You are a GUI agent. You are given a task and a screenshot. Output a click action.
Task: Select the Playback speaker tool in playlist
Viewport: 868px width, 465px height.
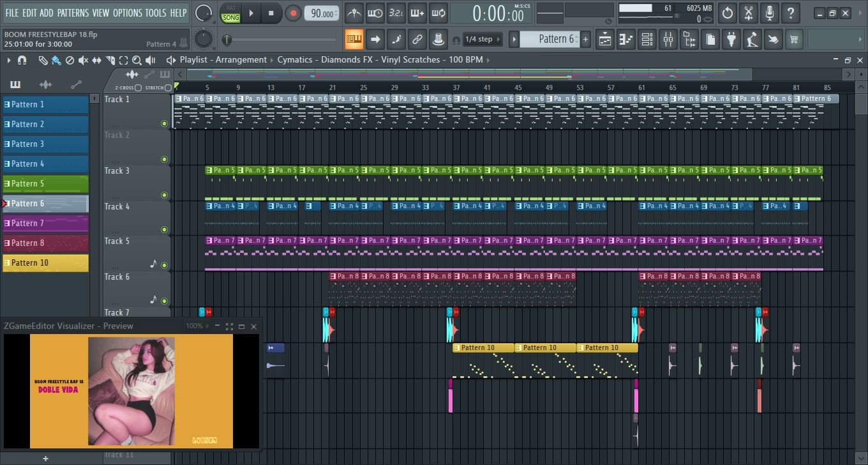(x=150, y=60)
